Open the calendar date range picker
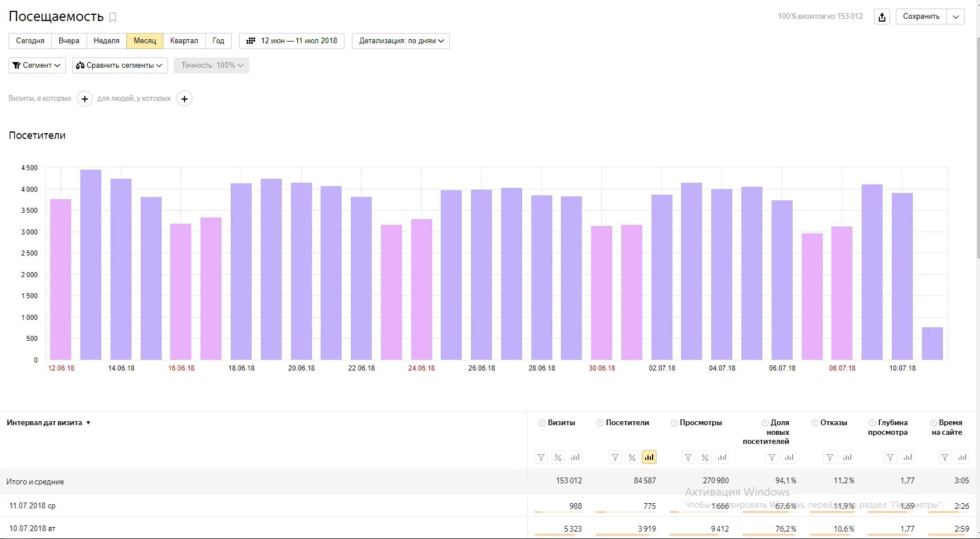This screenshot has height=539, width=980. [251, 41]
